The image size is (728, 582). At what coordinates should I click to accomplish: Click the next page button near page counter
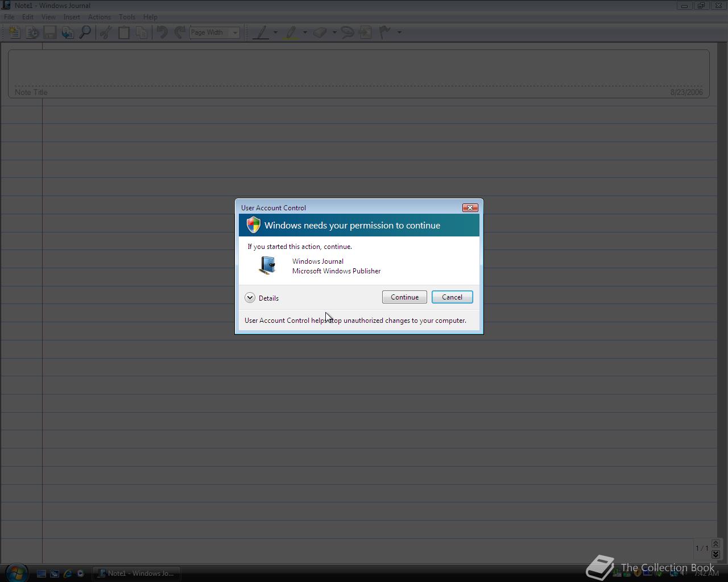[x=715, y=554]
